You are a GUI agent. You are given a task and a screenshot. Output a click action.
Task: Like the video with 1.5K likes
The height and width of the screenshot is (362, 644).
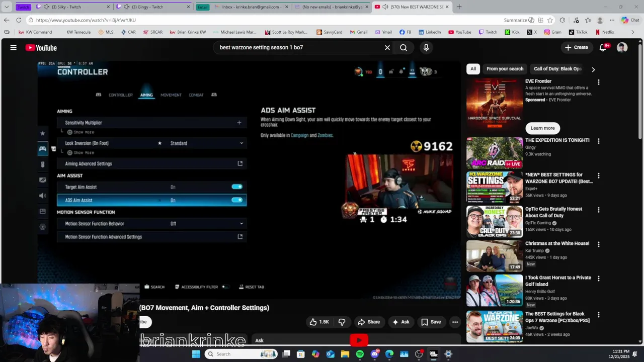point(319,322)
